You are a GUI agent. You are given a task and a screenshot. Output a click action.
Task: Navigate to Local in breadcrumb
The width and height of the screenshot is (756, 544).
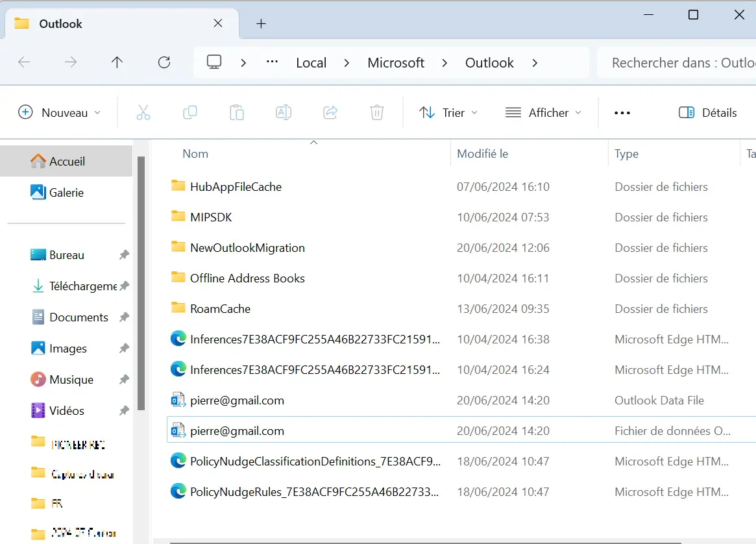pyautogui.click(x=311, y=63)
